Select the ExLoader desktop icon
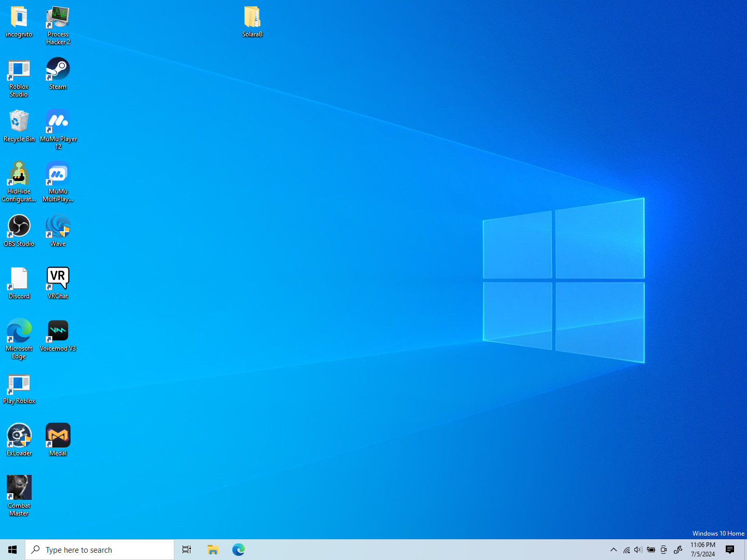 click(19, 440)
